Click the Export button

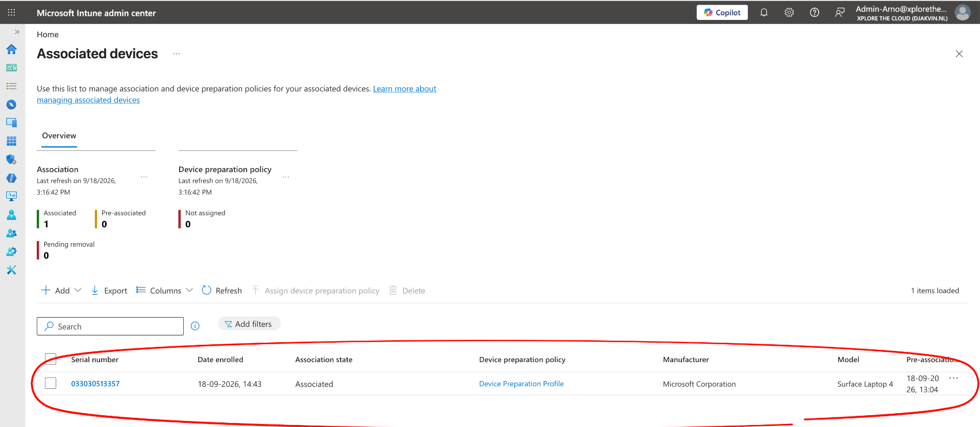coord(109,291)
